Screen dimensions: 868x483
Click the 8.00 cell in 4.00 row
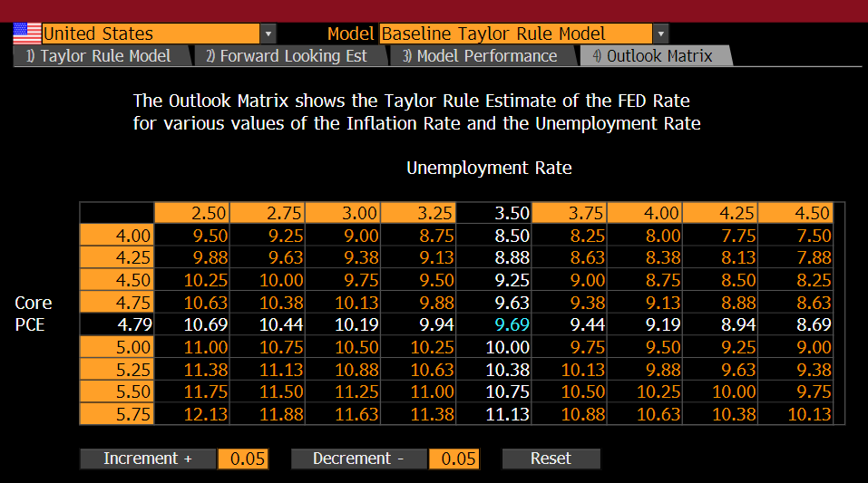pyautogui.click(x=644, y=235)
